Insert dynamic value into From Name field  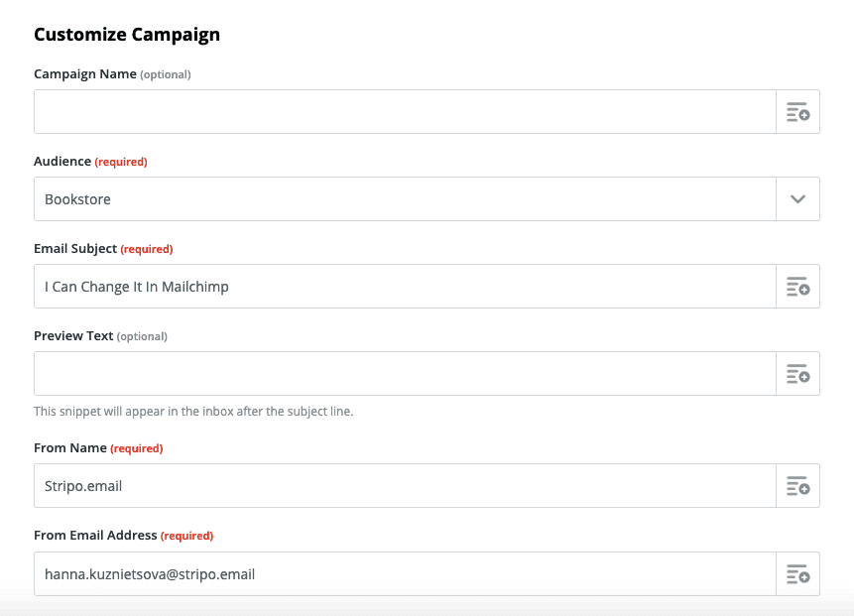coord(797,485)
